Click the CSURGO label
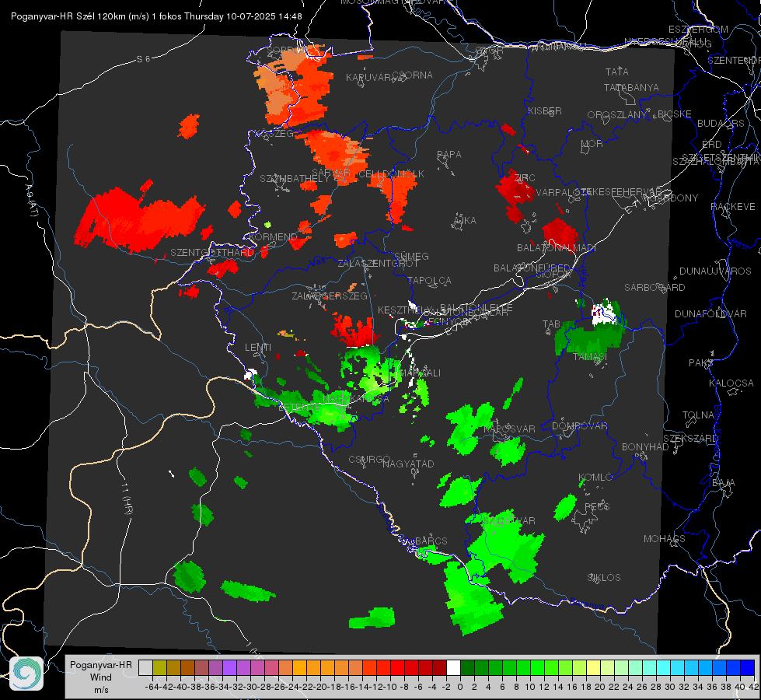 pos(369,459)
